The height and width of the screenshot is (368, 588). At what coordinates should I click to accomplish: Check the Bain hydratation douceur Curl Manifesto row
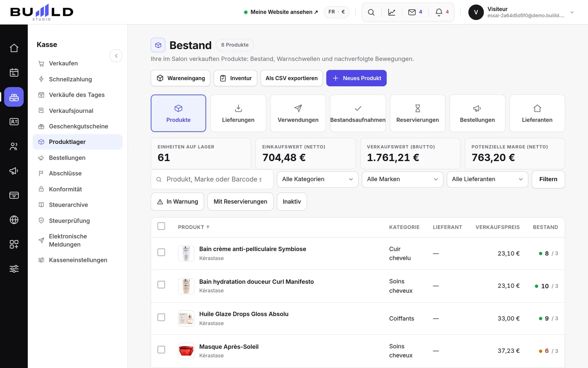pyautogui.click(x=161, y=285)
